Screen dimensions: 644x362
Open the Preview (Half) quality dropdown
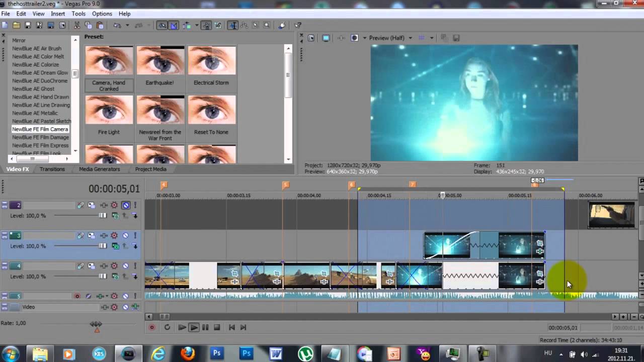[x=410, y=38]
